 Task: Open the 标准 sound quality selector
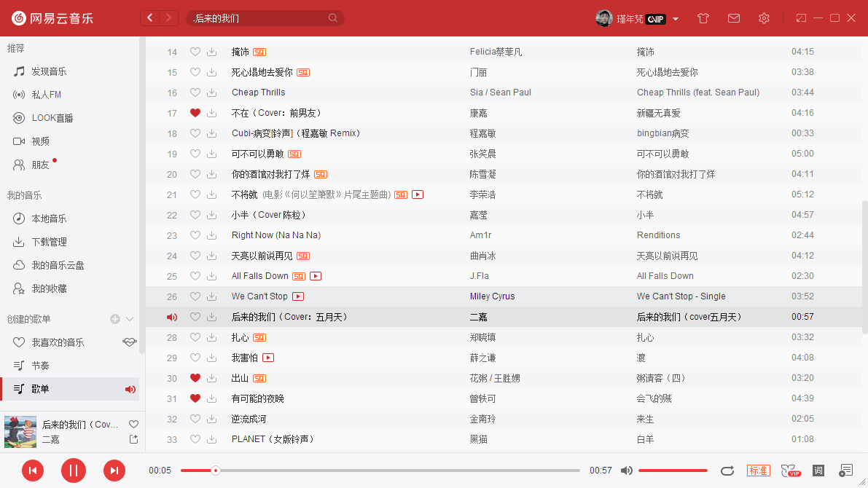pos(759,471)
